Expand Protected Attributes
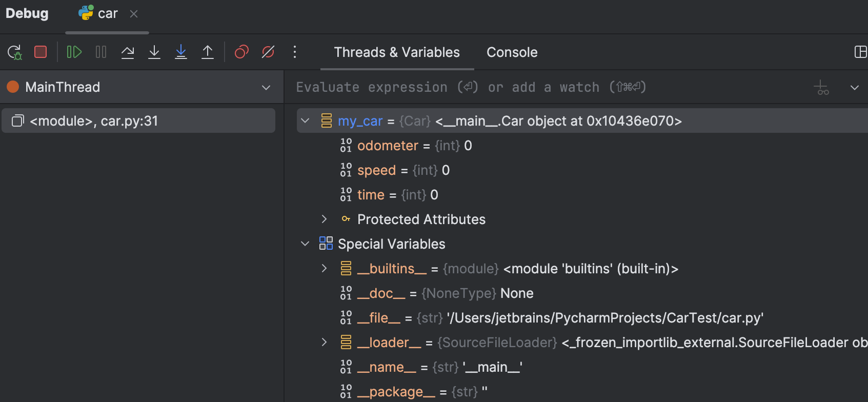This screenshot has width=868, height=402. point(324,219)
